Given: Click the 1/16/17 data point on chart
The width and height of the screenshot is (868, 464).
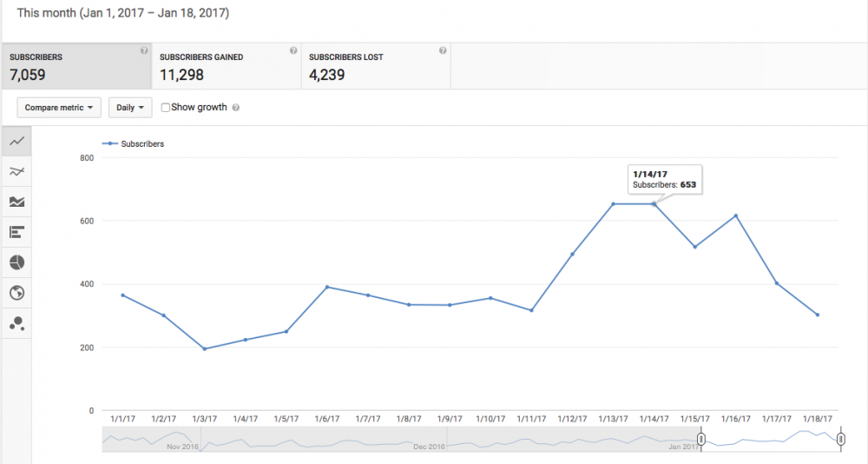Looking at the screenshot, I should [736, 215].
